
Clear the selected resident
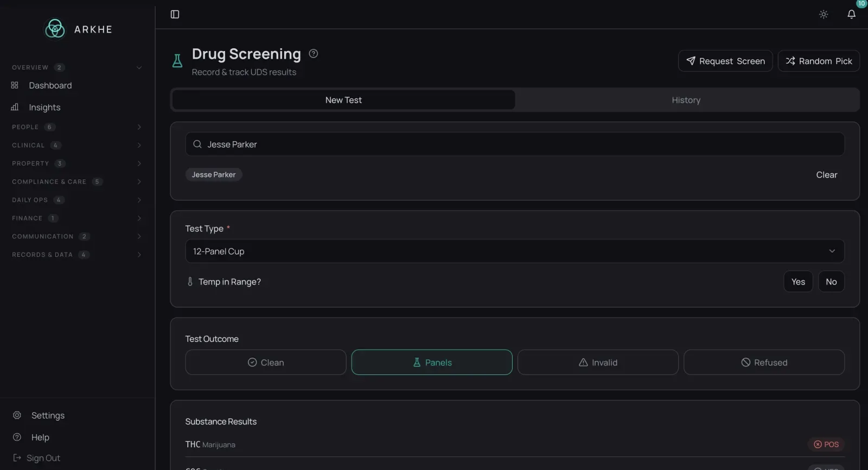[x=826, y=175]
